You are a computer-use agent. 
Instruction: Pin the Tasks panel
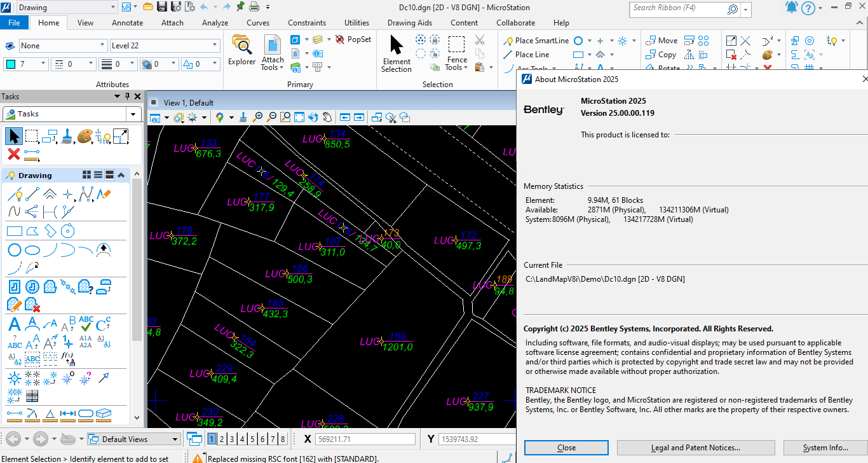[127, 96]
